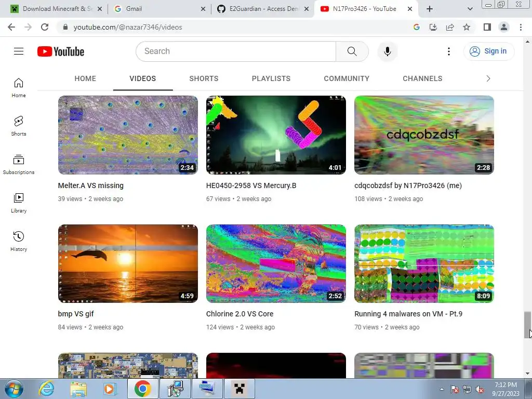Play the cdqcobzdsf thumbnail
This screenshot has height=399, width=532.
coord(424,135)
